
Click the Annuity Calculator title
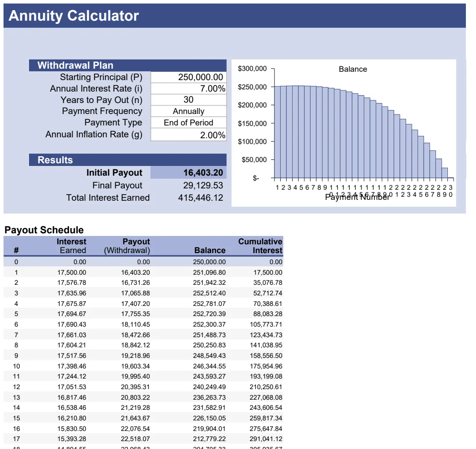[x=74, y=16]
